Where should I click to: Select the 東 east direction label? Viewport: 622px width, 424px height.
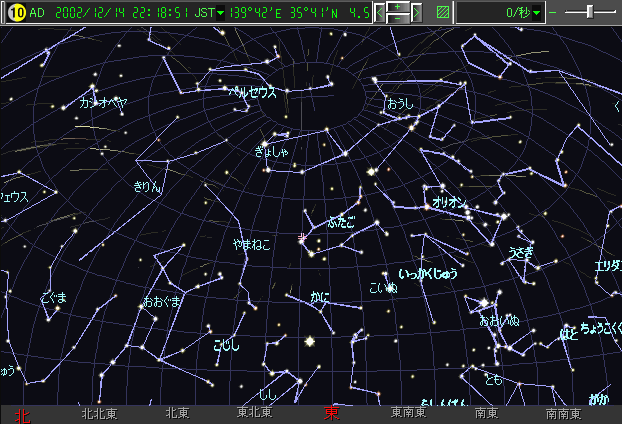332,413
